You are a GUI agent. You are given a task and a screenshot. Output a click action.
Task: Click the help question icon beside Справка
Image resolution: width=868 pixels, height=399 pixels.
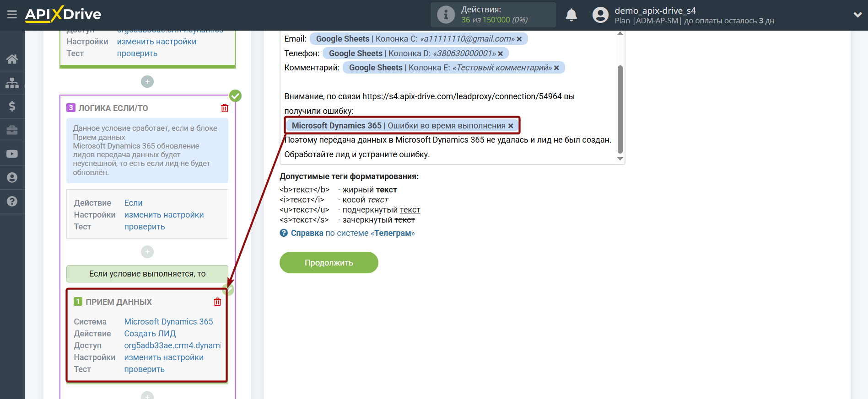(x=284, y=233)
